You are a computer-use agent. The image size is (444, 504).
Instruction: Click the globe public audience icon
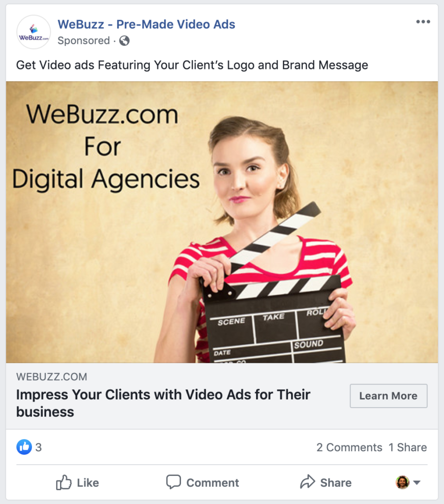tap(124, 41)
